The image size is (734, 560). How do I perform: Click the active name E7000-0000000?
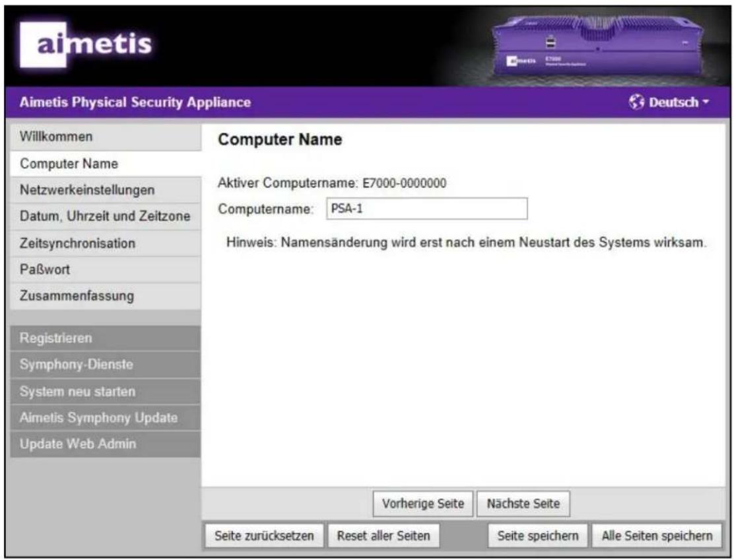(405, 183)
